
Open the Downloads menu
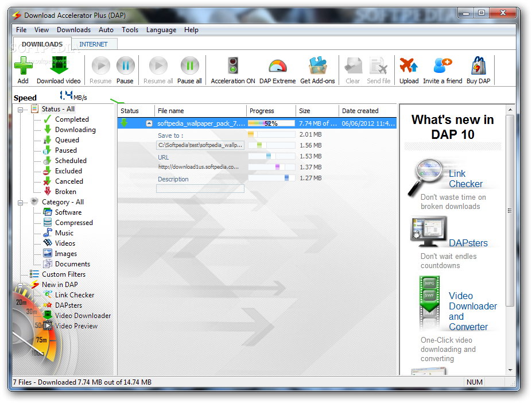coord(73,29)
